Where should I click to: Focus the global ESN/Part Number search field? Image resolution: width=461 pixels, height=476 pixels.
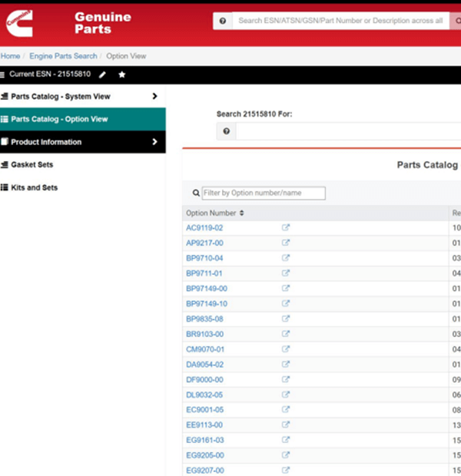click(341, 21)
